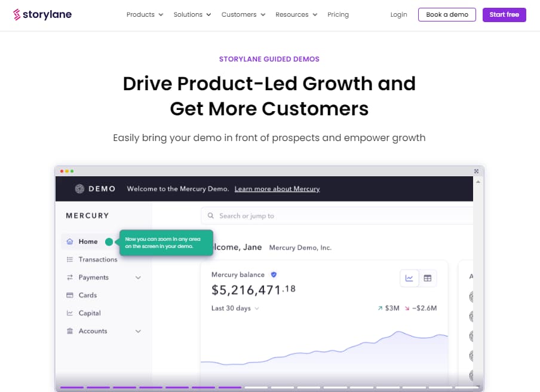The image size is (540, 392).
Task: Click the Transactions list icon
Action: [70, 259]
